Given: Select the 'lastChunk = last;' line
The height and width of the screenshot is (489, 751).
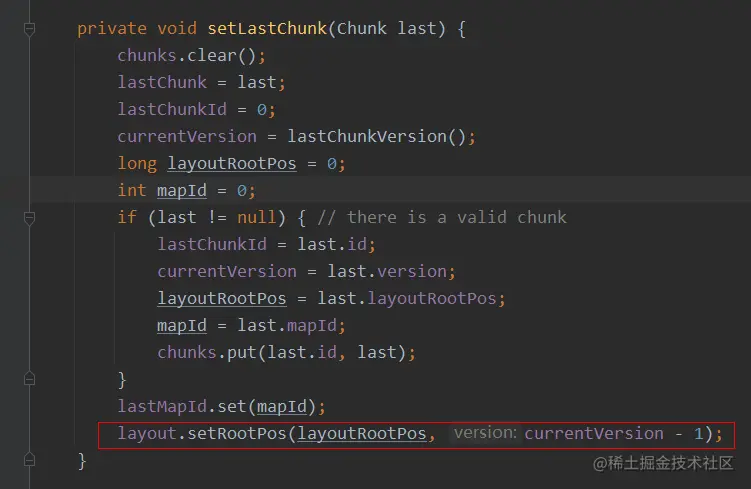Looking at the screenshot, I should (202, 82).
